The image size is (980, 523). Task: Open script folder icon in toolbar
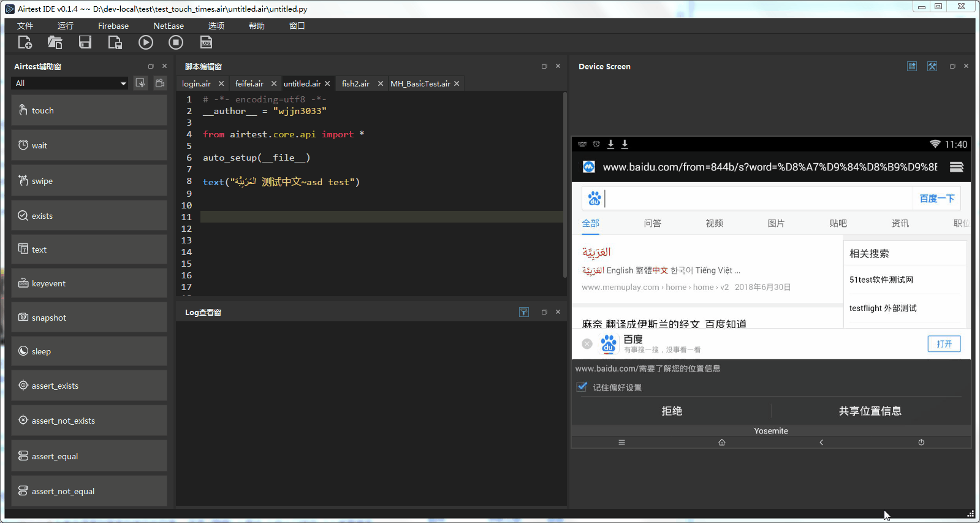tap(55, 42)
